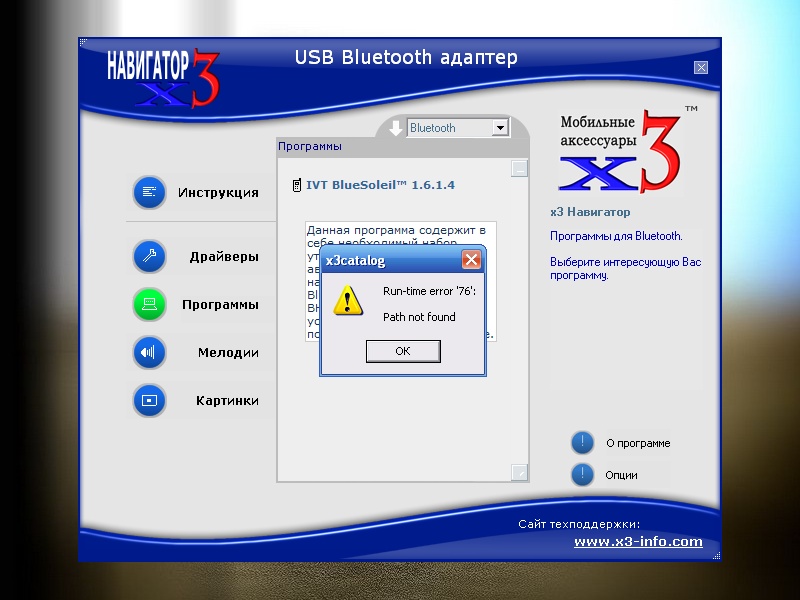Screen dimensions: 800x600
Task: Click the Инструкция menu label
Action: point(218,193)
